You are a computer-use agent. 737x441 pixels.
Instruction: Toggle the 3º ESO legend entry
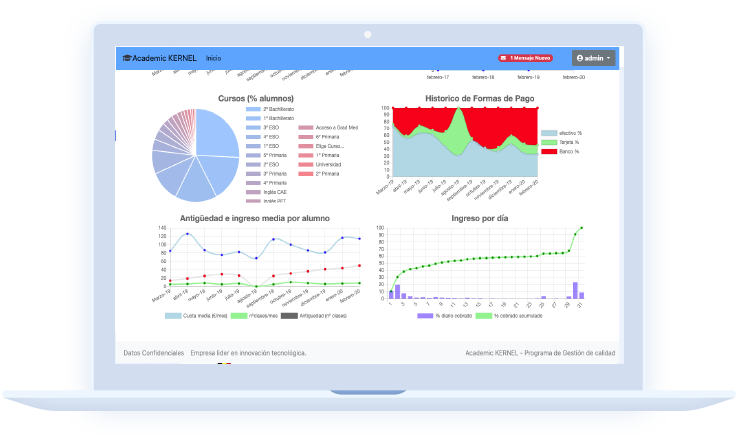262,127
